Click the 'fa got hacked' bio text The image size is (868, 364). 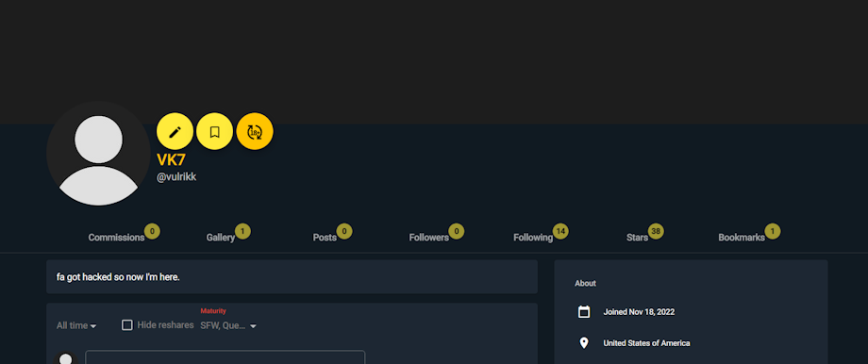click(x=118, y=276)
